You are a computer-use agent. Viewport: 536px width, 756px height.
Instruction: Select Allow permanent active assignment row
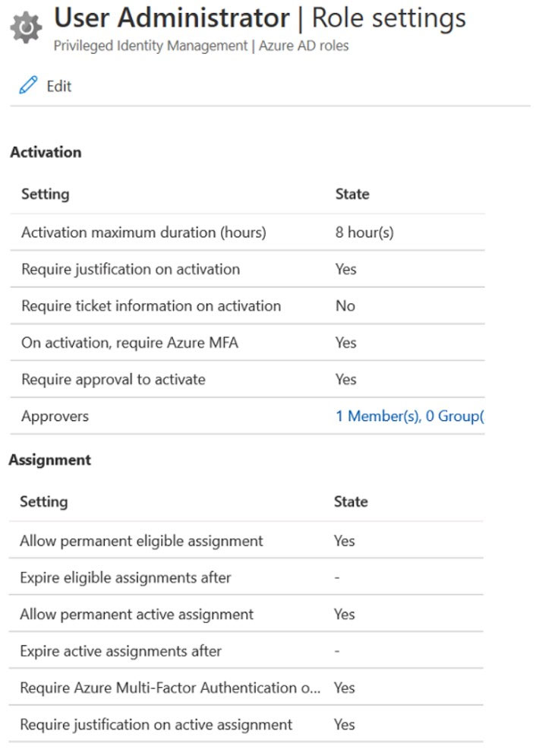click(x=246, y=614)
